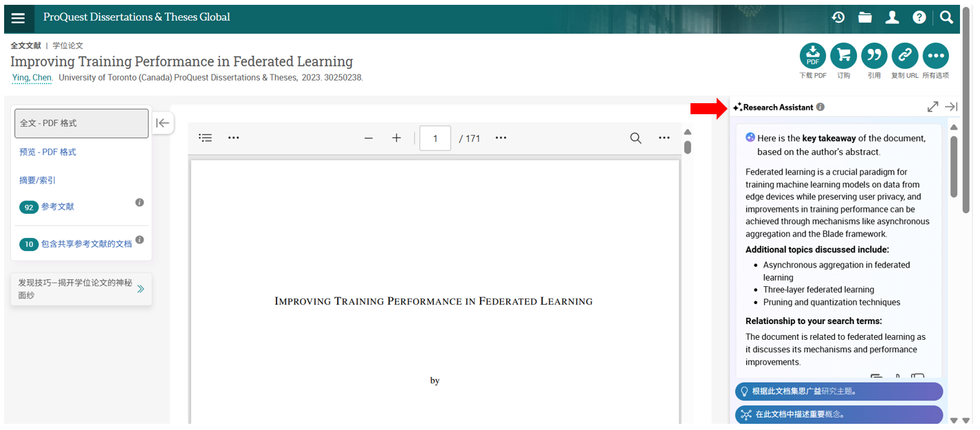Toggle PDF viewer table of contents

coord(205,138)
